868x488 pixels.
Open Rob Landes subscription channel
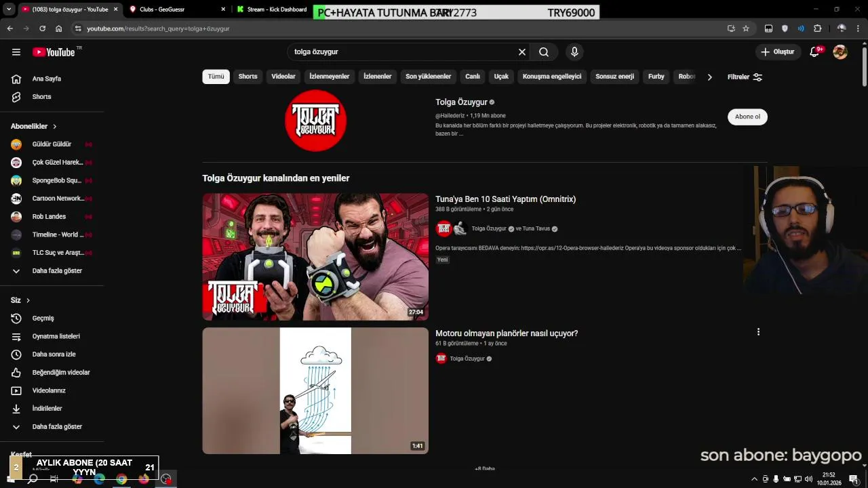pos(52,217)
